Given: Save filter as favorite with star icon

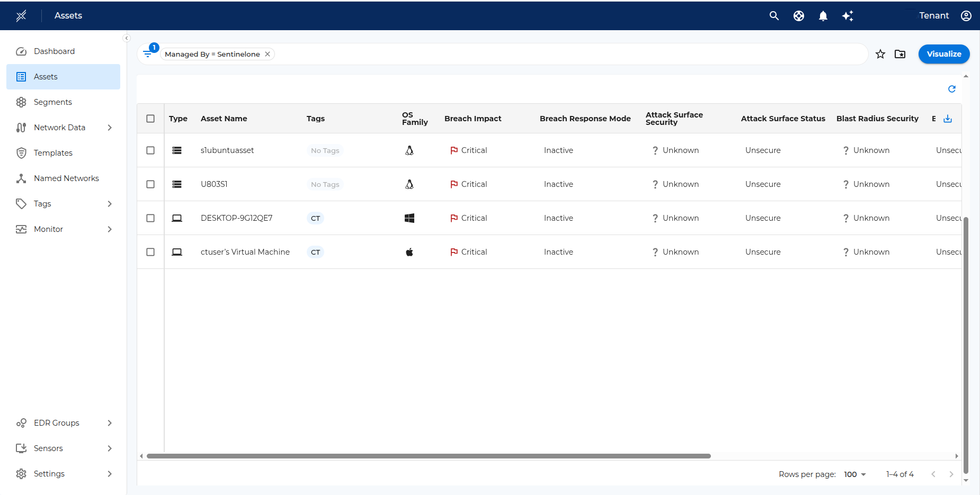Looking at the screenshot, I should (x=880, y=54).
